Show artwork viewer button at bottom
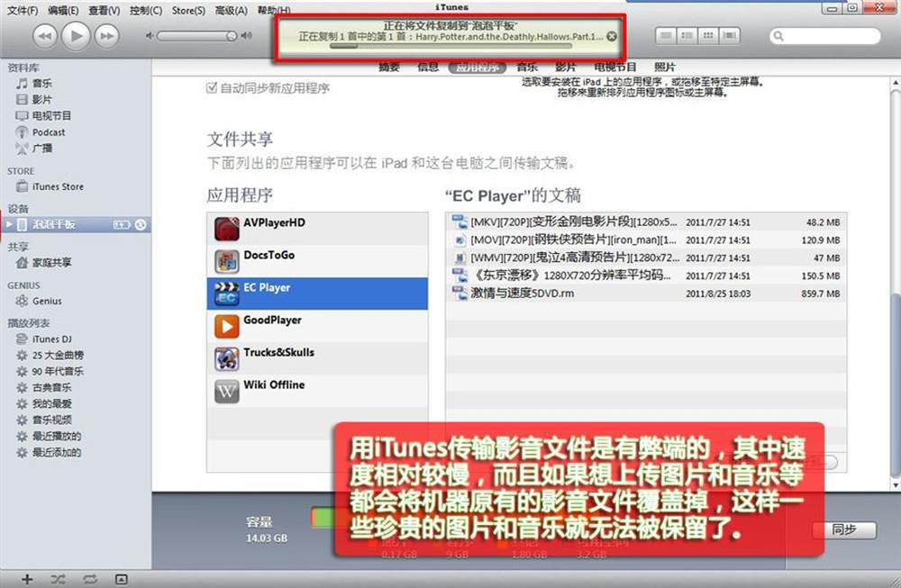 pyautogui.click(x=122, y=579)
